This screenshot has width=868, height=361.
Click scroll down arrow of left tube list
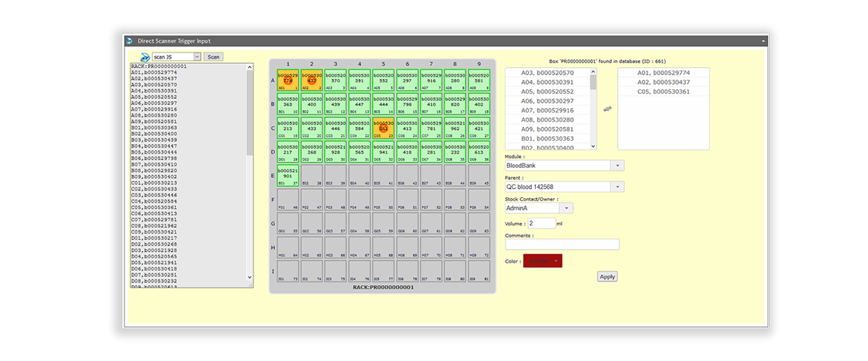coord(594,146)
